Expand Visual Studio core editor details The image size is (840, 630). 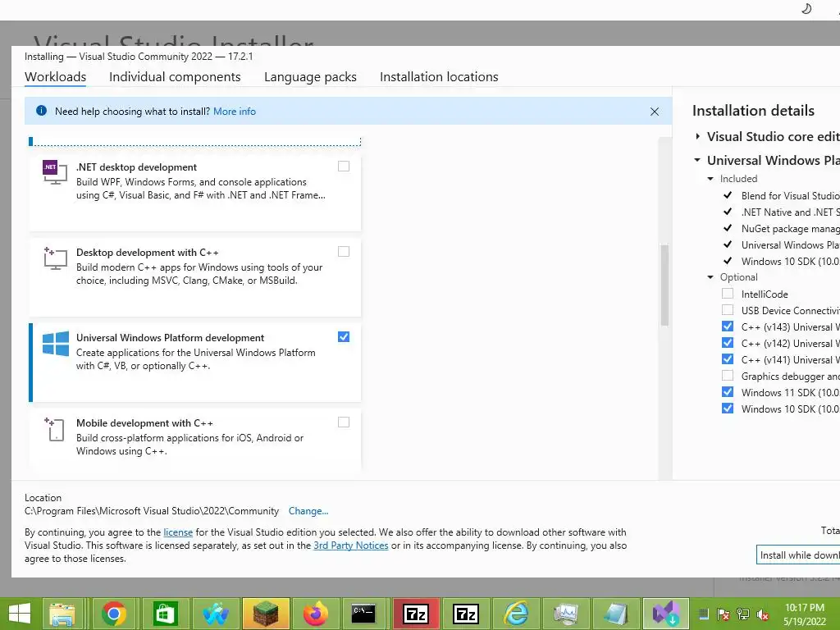tap(697, 137)
